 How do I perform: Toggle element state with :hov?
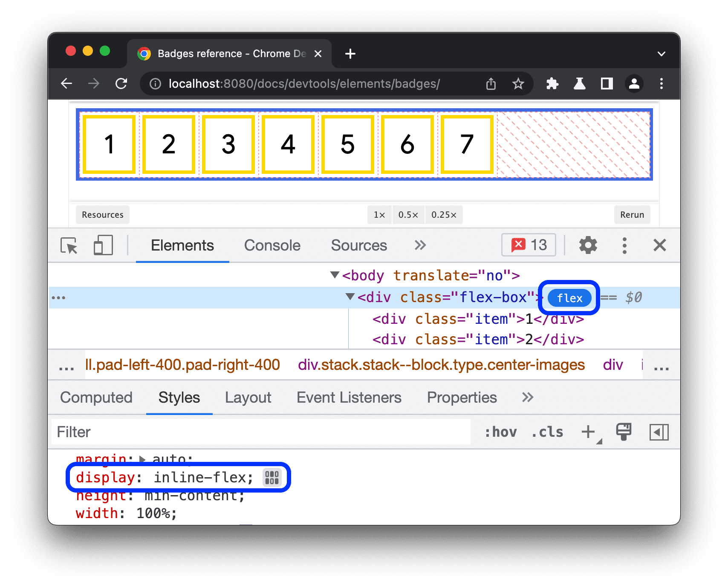[502, 432]
